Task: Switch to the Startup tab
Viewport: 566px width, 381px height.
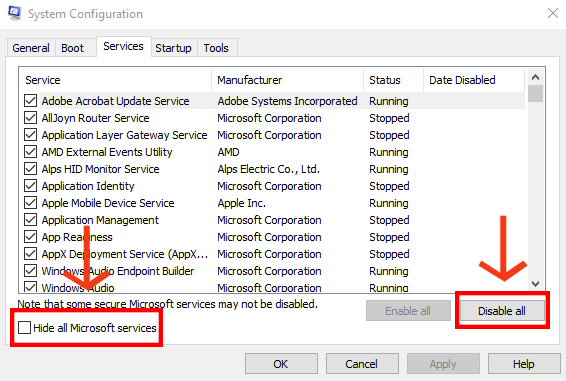Action: tap(174, 48)
